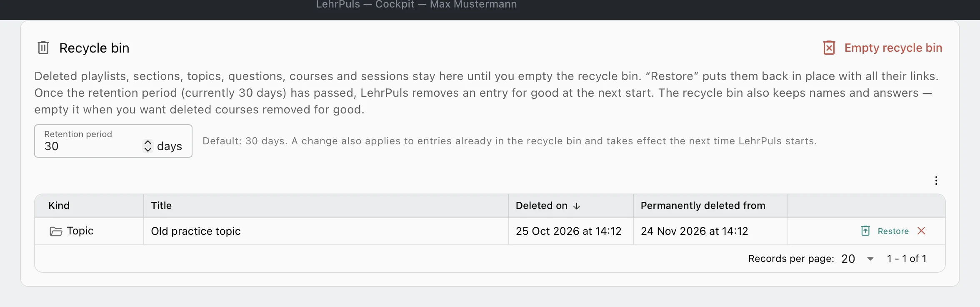
Task: Click the 24 Nov 2026 deletion date cell
Action: 710,231
